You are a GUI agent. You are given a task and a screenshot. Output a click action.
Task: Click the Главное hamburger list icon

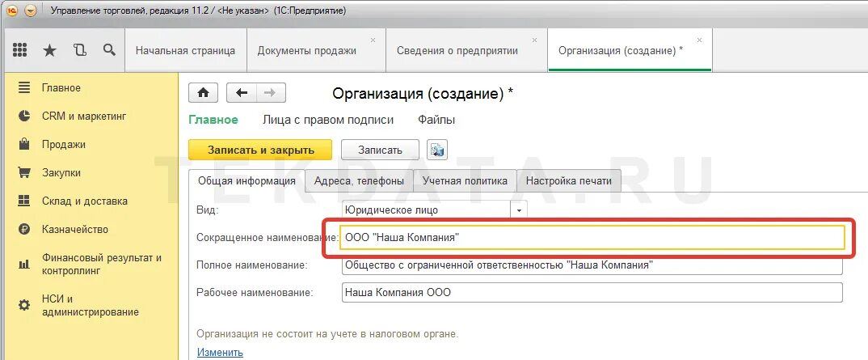23,87
